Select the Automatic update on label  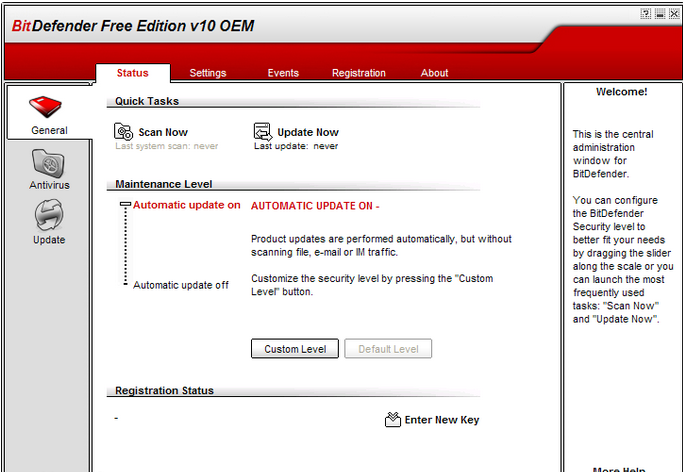186,205
